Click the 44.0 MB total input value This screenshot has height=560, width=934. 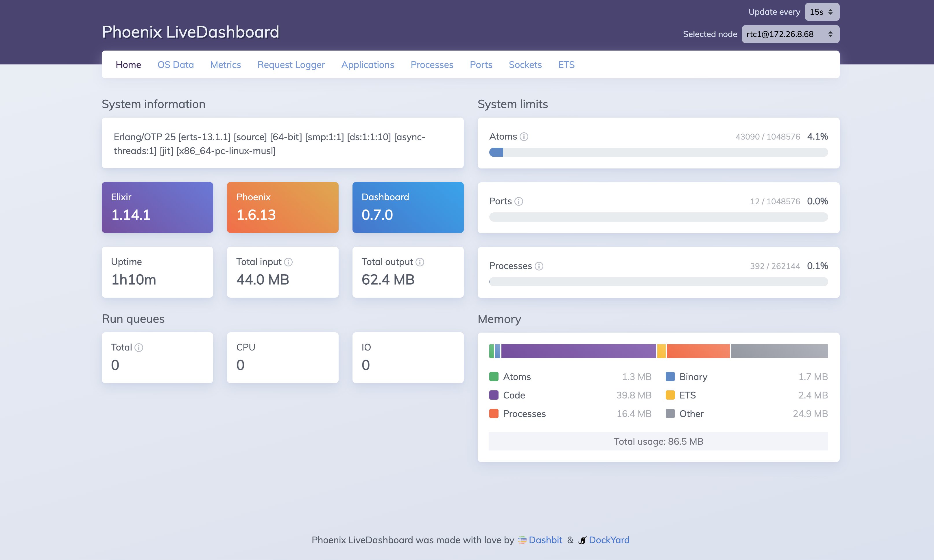263,280
